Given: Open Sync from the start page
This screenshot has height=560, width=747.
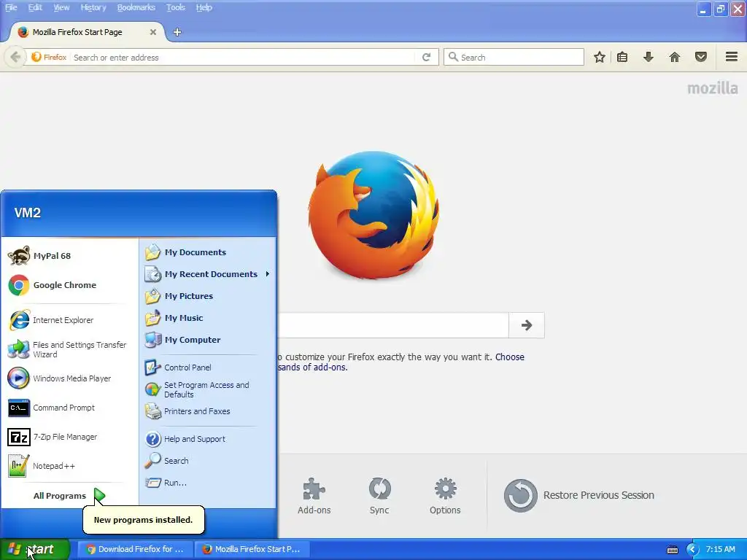Looking at the screenshot, I should tap(379, 496).
